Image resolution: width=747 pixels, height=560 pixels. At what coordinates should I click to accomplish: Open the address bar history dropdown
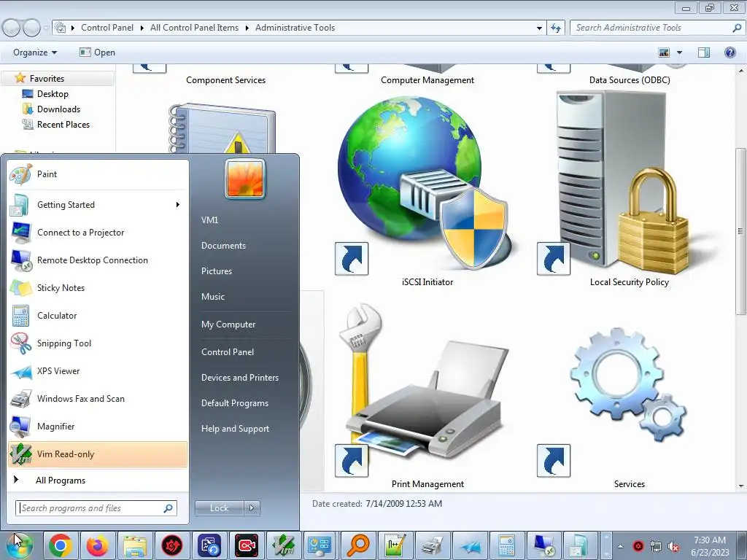(x=539, y=28)
